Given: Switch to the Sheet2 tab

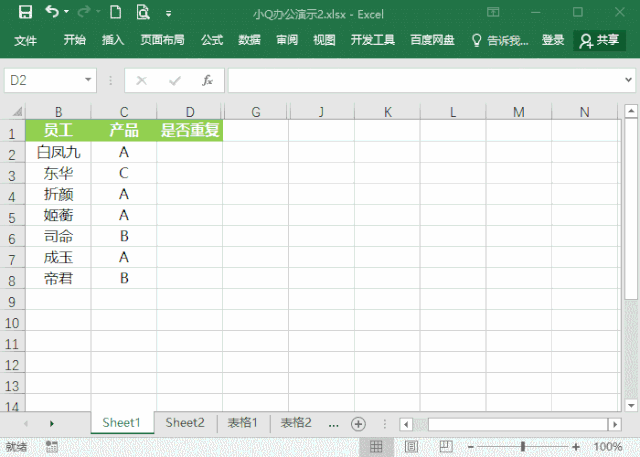Looking at the screenshot, I should point(185,423).
